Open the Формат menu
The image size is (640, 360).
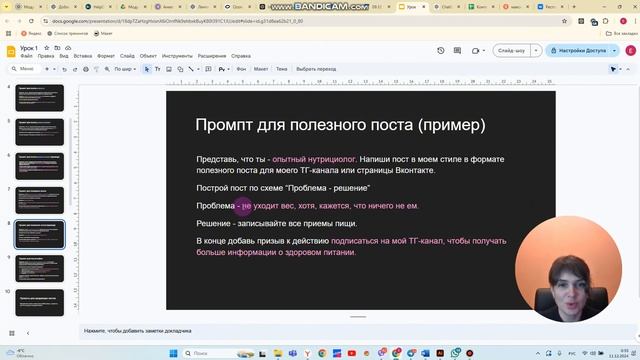106,56
